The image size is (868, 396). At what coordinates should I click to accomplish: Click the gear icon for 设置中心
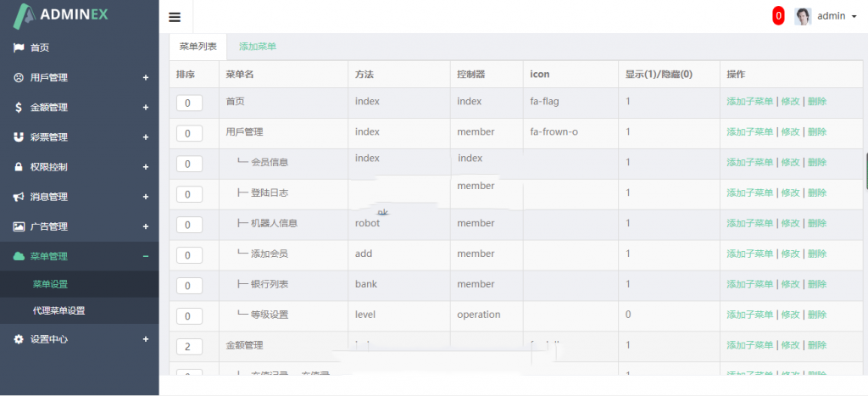[18, 339]
